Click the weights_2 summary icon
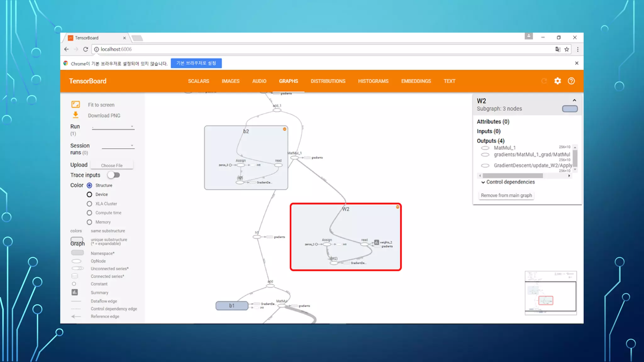Screen dimensions: 644x362 click(x=376, y=242)
